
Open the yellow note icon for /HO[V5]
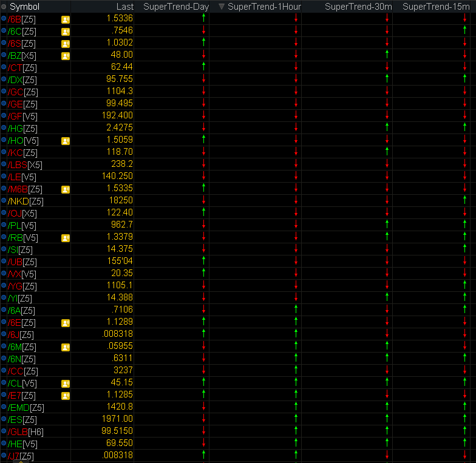coord(66,141)
